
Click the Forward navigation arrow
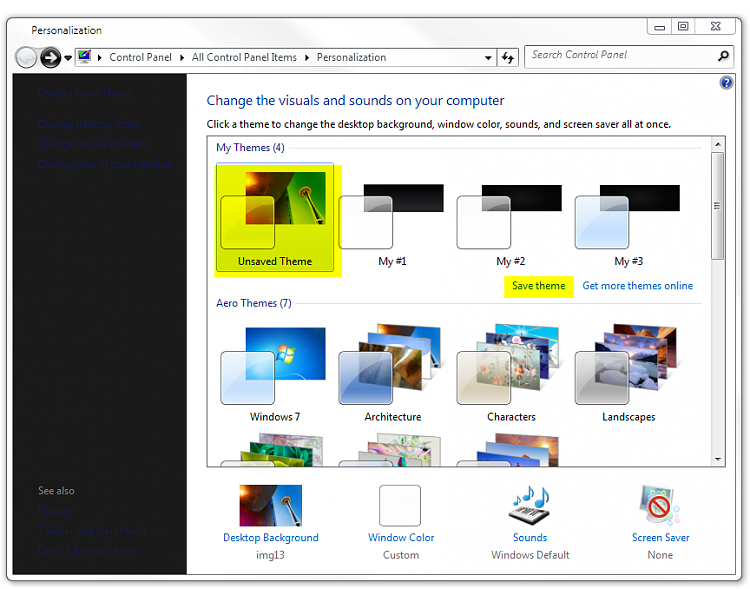click(50, 58)
